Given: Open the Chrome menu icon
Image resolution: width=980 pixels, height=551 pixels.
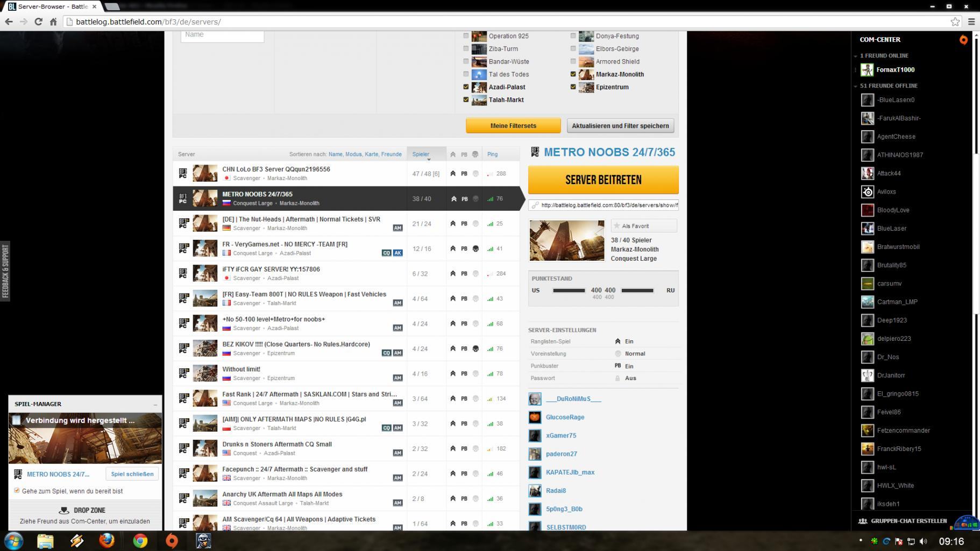Looking at the screenshot, I should click(x=971, y=22).
